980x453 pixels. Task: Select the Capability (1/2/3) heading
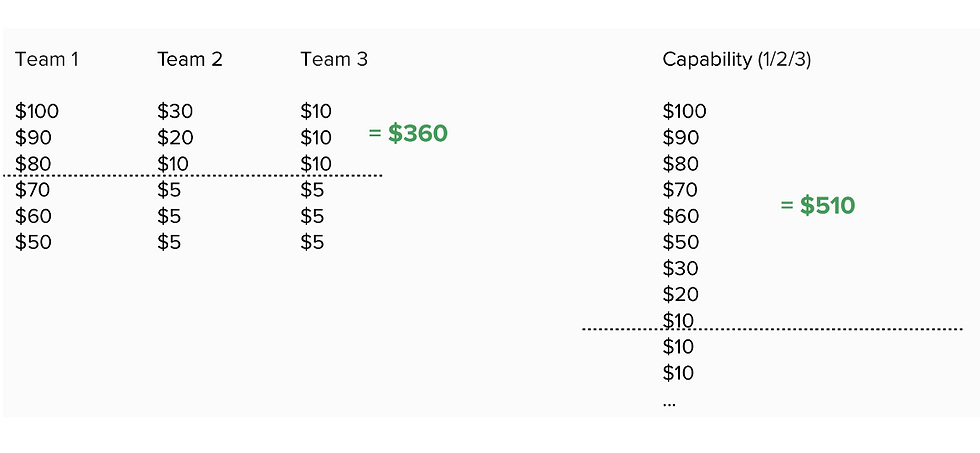coord(736,60)
